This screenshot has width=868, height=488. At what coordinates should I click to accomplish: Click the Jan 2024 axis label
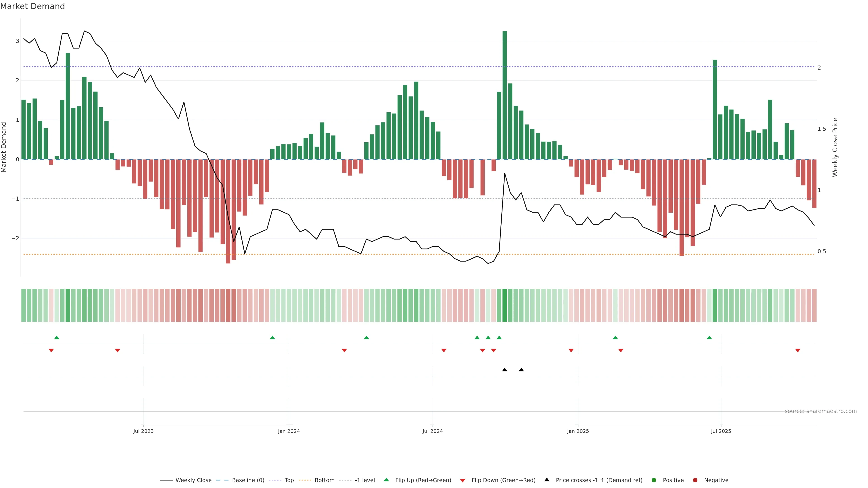[289, 432]
